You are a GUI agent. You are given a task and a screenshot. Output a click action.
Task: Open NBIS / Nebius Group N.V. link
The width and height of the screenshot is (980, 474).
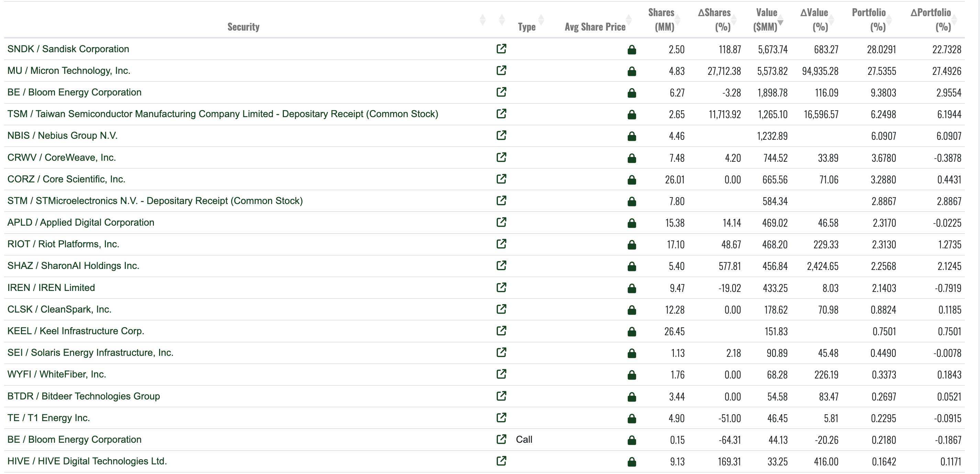63,136
